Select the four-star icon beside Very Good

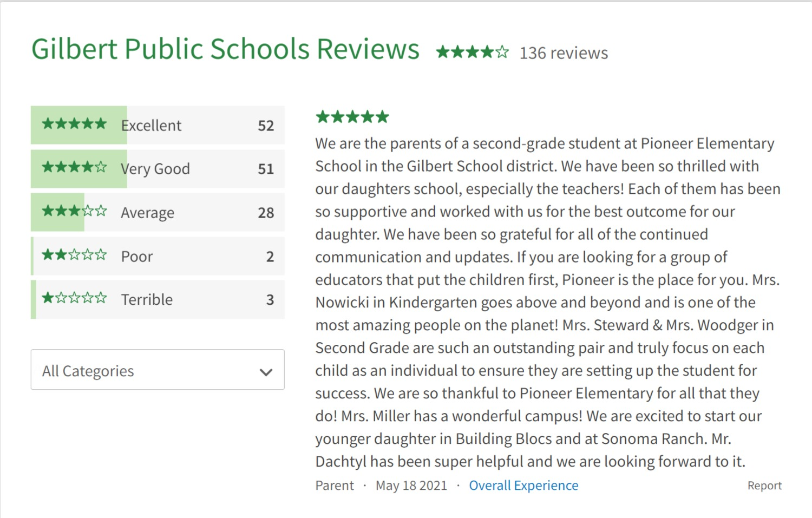(73, 167)
